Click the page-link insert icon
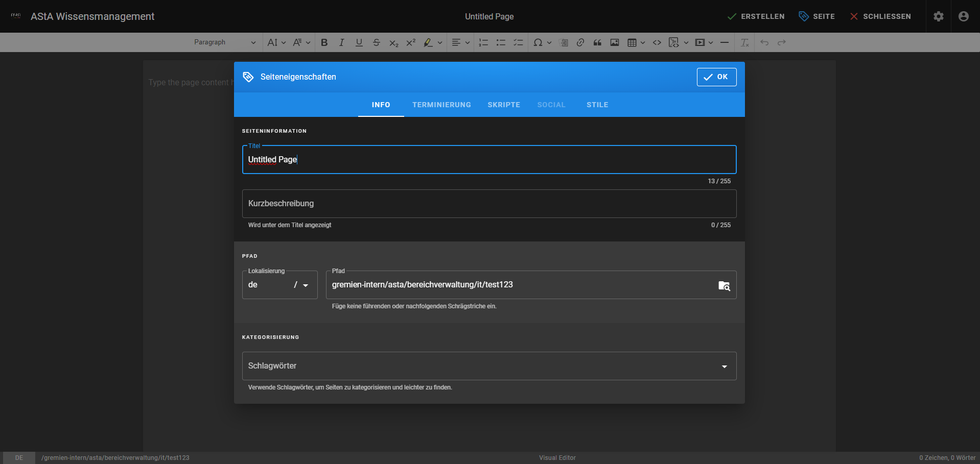This screenshot has width=980, height=464. (564, 42)
